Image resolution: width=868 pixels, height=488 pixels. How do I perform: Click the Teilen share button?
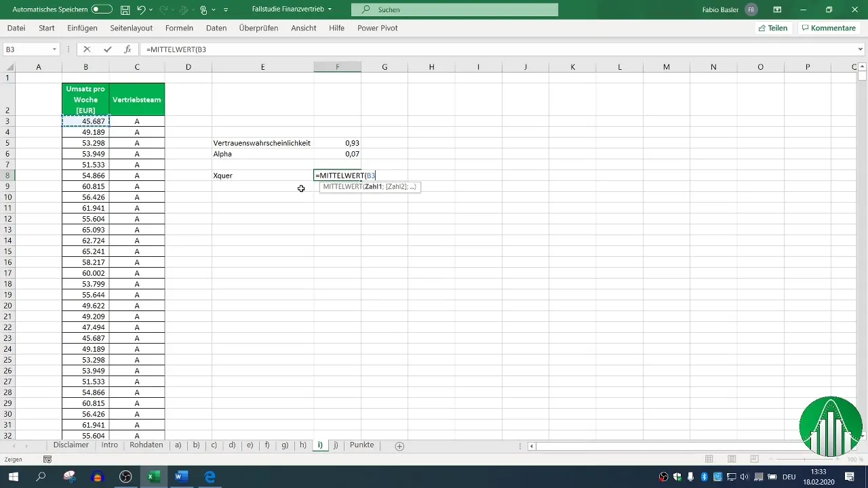click(773, 28)
